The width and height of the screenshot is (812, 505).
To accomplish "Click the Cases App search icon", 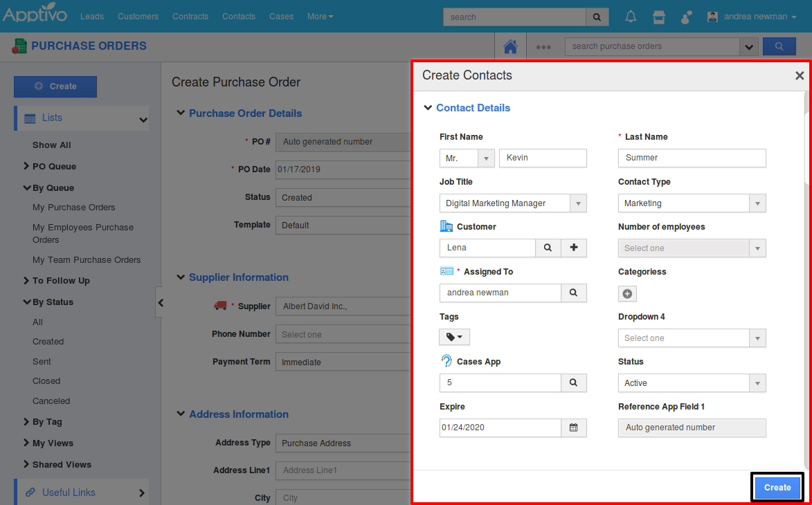I will pos(573,383).
